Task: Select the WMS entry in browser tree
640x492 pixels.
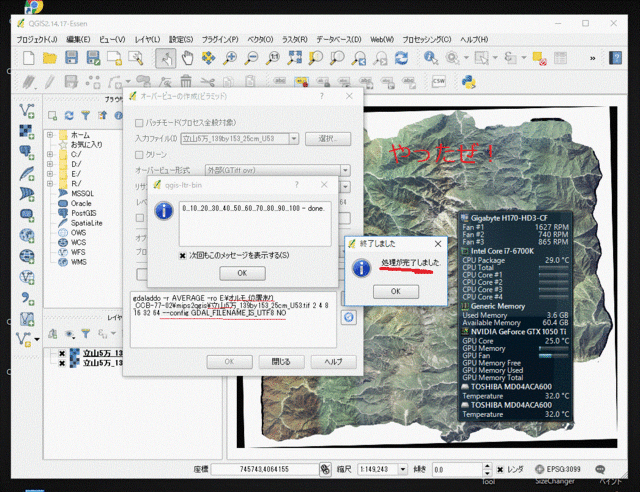Action: [79, 262]
